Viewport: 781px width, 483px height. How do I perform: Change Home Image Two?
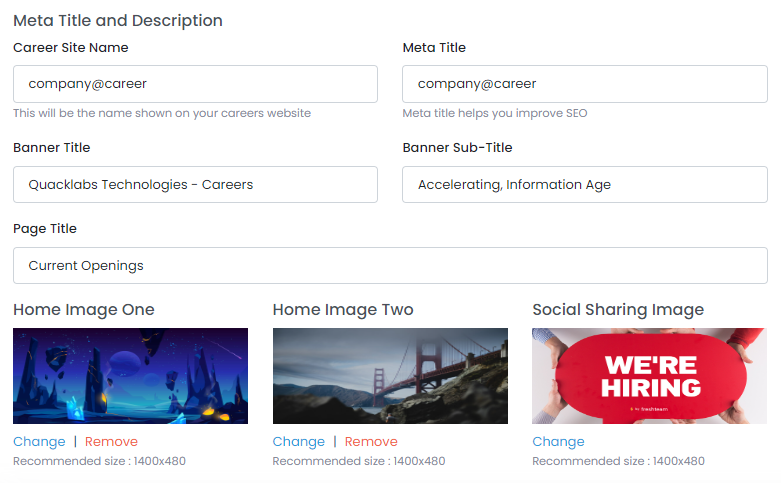298,441
